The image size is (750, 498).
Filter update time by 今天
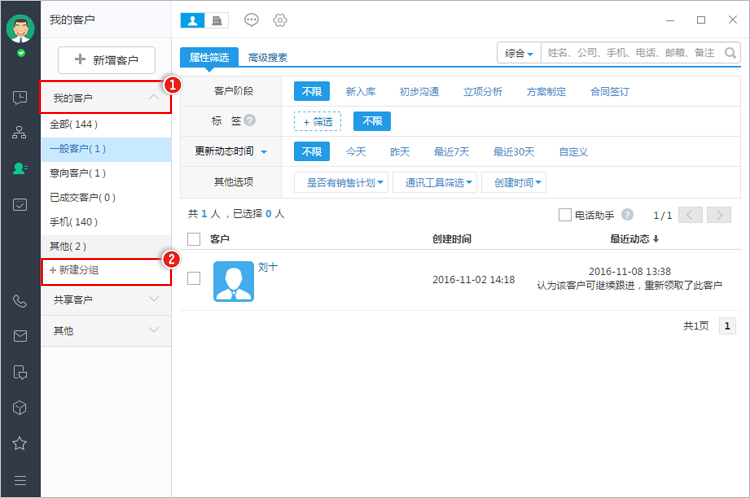pyautogui.click(x=356, y=152)
